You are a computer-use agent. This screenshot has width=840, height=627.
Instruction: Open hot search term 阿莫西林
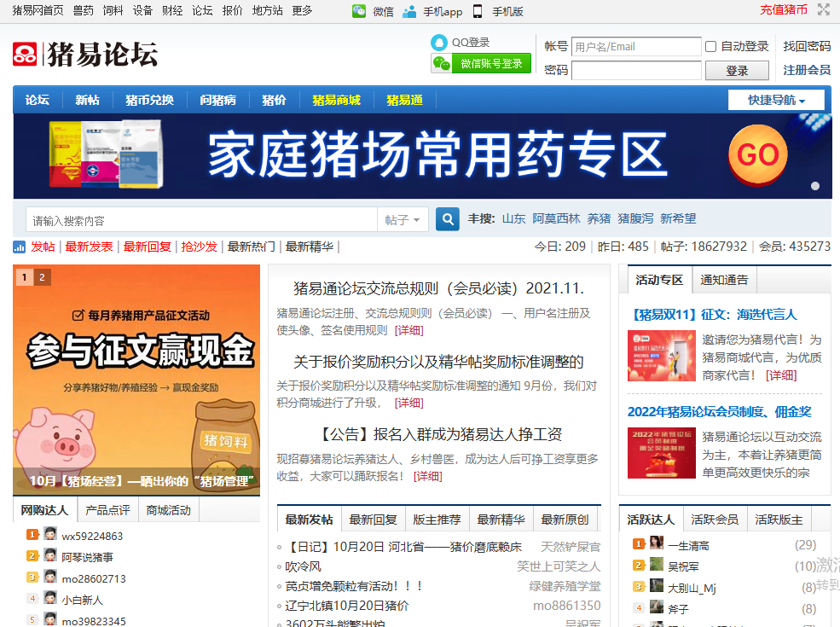(556, 218)
